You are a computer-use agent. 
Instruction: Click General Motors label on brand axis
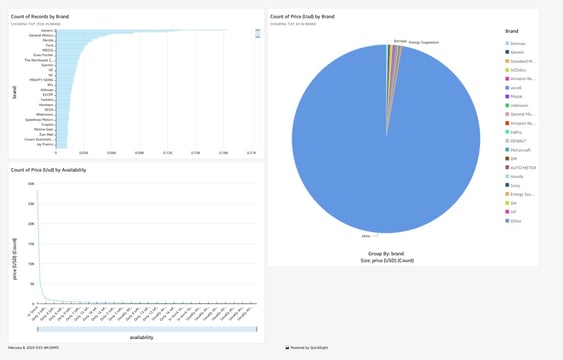(x=41, y=36)
